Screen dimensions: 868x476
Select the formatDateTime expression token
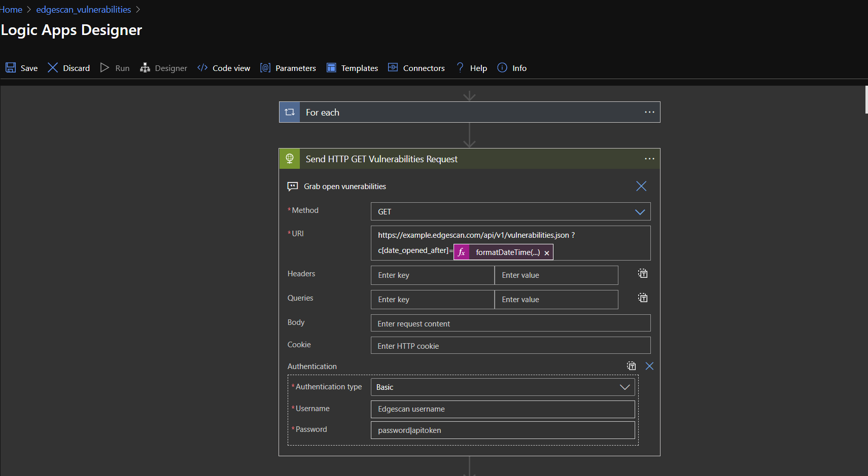coord(504,252)
